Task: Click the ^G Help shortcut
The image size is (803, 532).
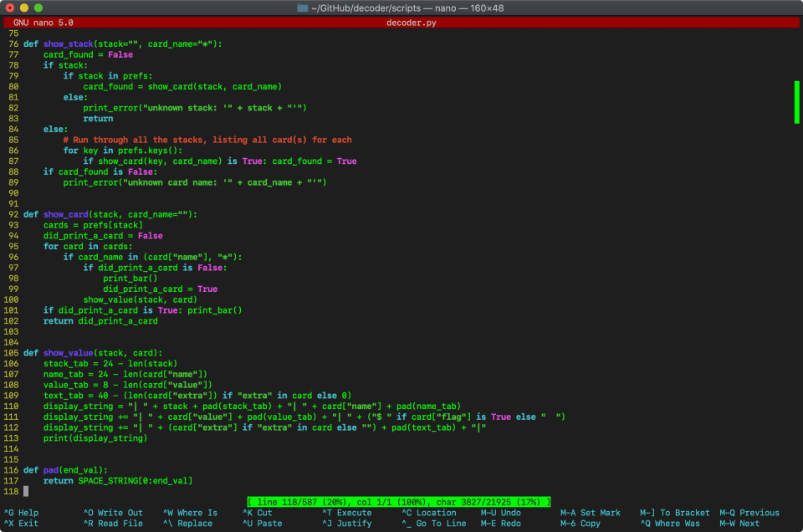Action: click(x=22, y=513)
